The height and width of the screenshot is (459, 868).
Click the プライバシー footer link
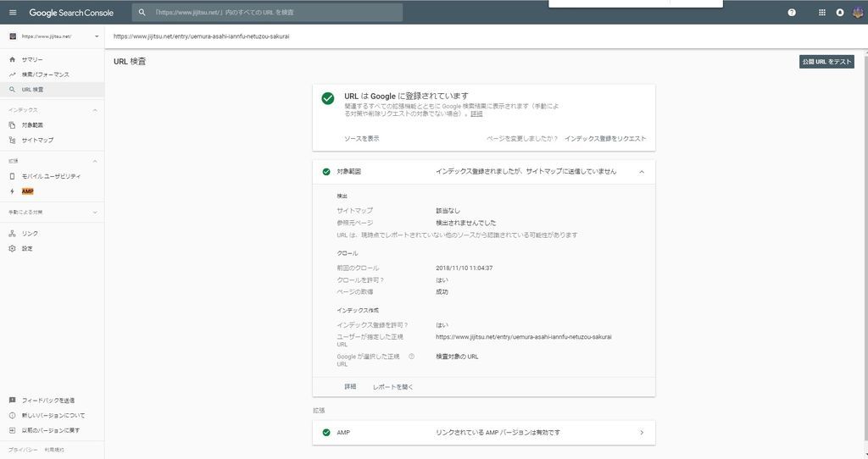(23, 450)
